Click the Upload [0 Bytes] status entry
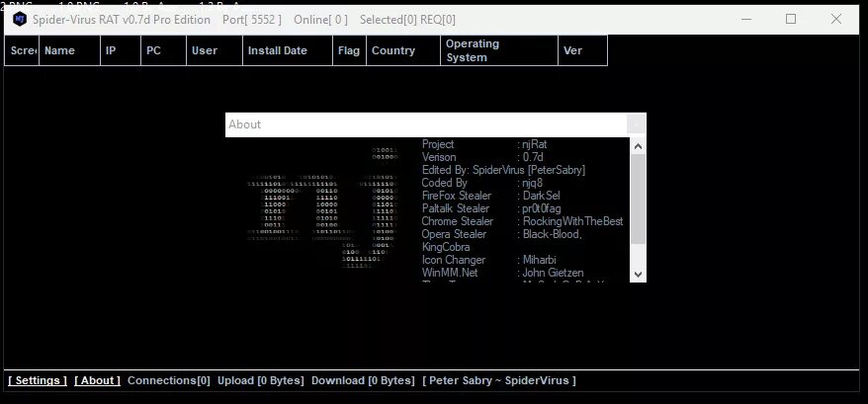The width and height of the screenshot is (868, 404). [x=261, y=380]
